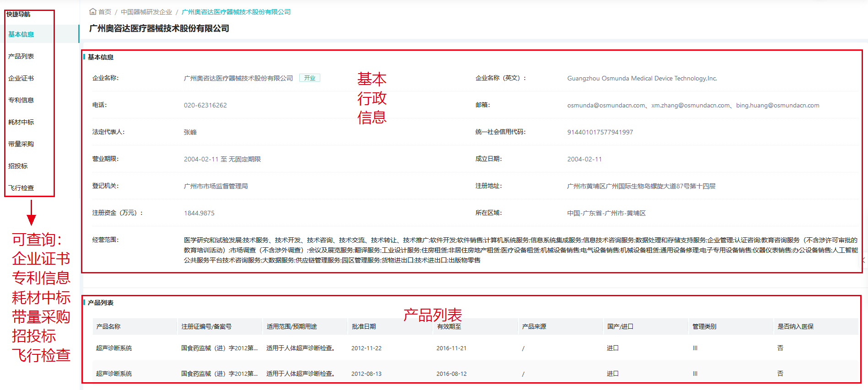The height and width of the screenshot is (390, 868).
Task: Click the phone number 020-62316262
Action: [205, 105]
